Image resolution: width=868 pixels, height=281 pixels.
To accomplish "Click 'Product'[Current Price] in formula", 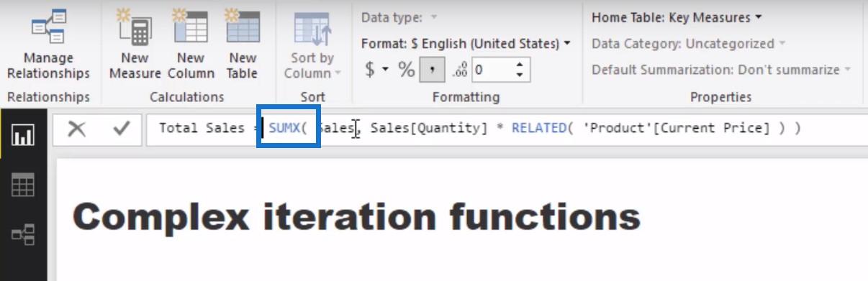I will tap(677, 128).
